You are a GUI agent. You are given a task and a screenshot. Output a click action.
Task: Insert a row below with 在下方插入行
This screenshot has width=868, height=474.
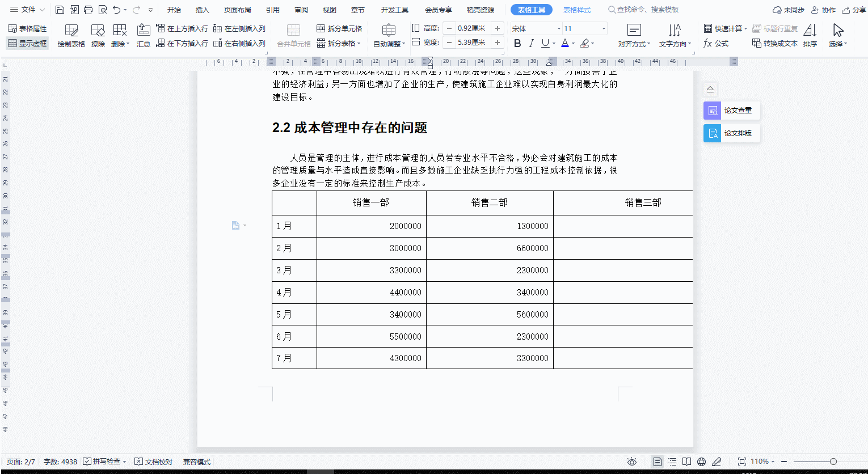182,43
